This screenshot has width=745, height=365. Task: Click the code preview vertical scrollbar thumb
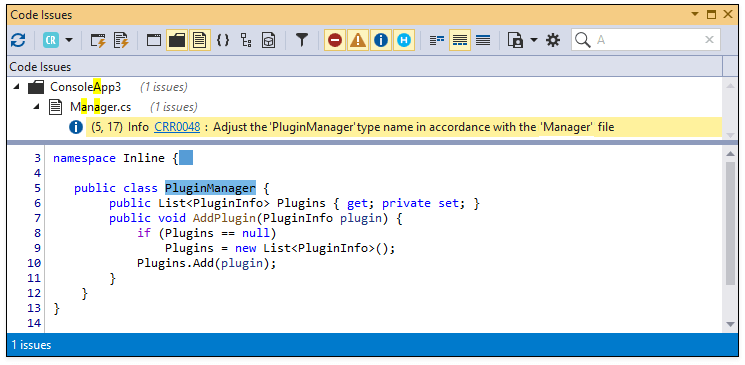(730, 223)
